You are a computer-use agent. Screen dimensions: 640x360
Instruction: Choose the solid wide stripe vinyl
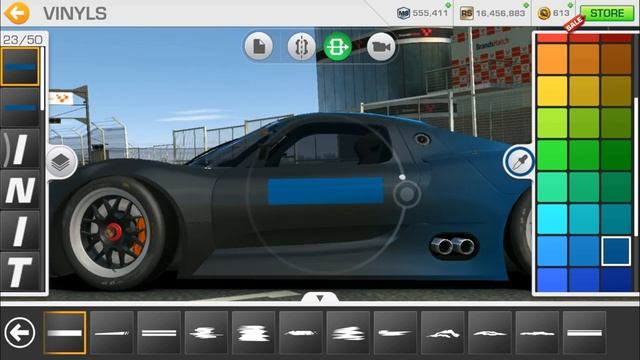click(65, 333)
